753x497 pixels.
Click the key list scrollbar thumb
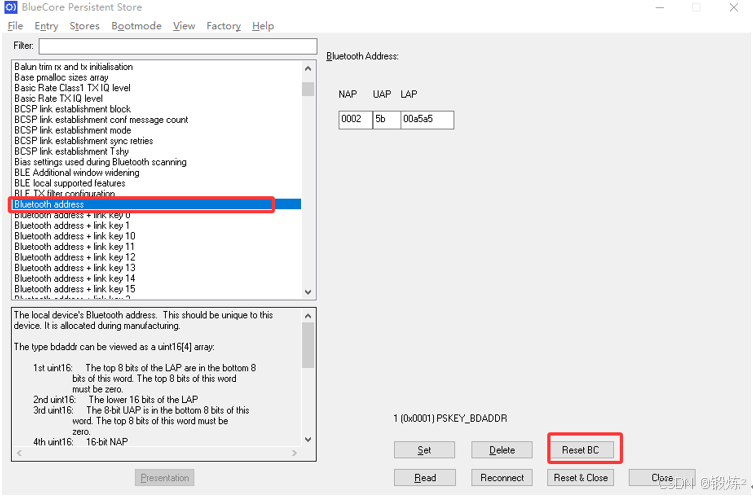click(x=308, y=89)
